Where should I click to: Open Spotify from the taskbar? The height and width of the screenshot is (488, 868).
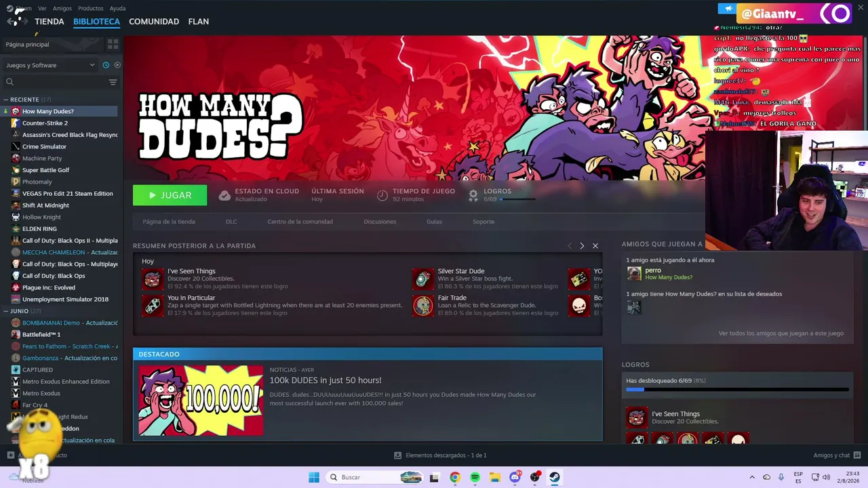[x=475, y=477]
